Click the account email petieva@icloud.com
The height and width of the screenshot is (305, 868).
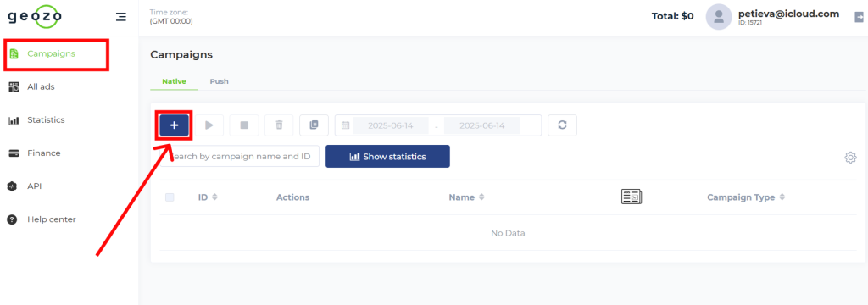point(789,14)
